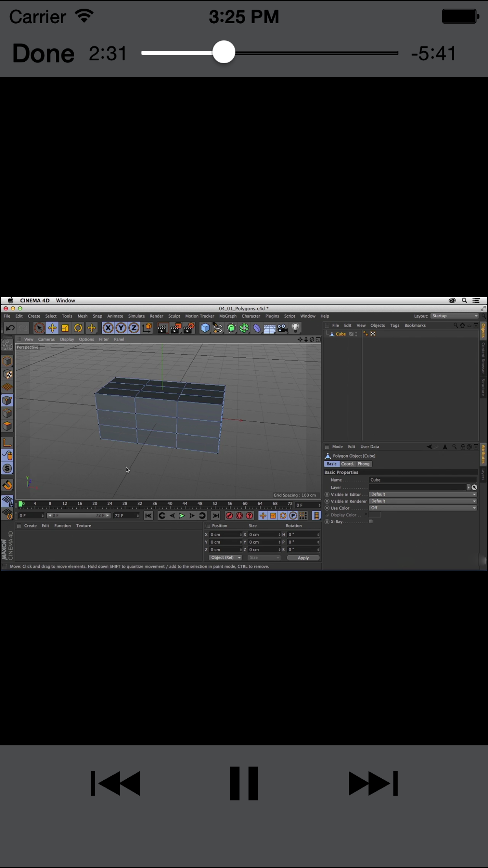Screen dimensions: 488x868
Task: Pause the video playback
Action: click(x=244, y=783)
